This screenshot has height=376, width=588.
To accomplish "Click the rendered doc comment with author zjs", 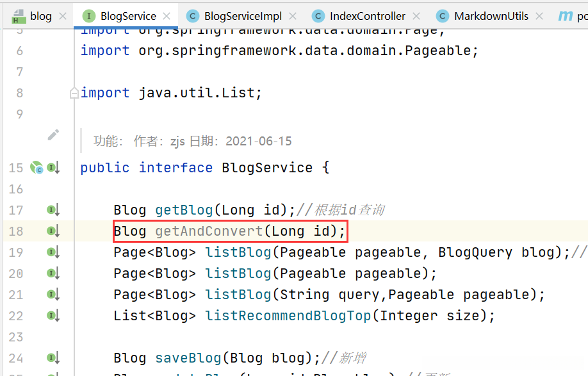I will [192, 142].
